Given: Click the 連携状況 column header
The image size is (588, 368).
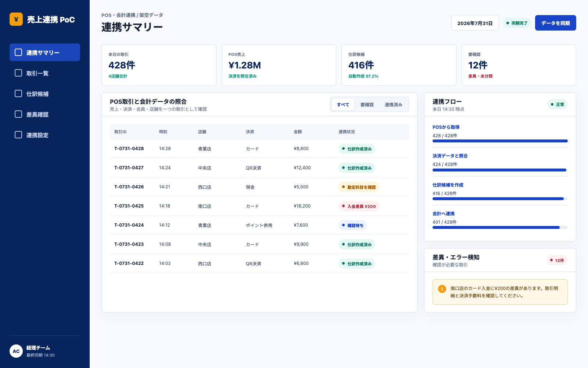Looking at the screenshot, I should point(347,132).
